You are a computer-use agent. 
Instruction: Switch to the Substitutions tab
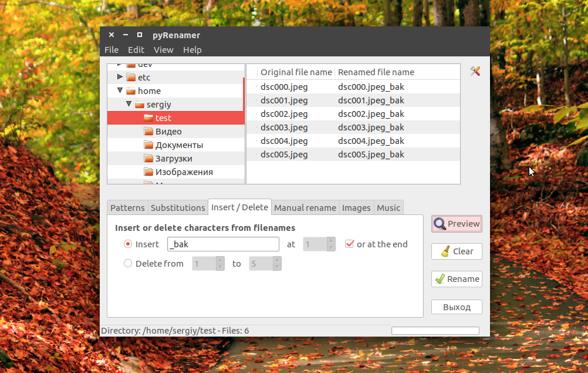tap(178, 207)
